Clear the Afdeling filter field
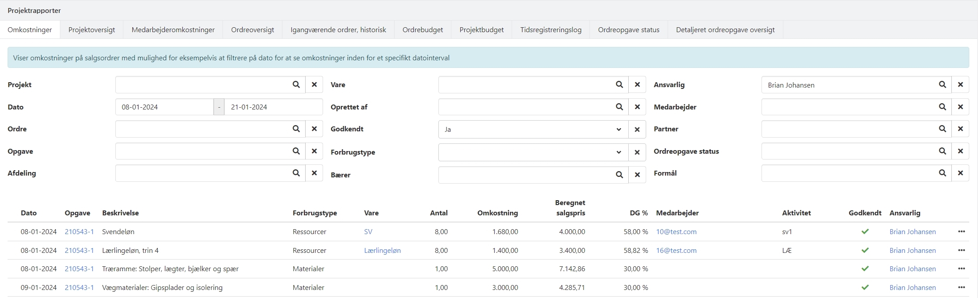Screen dimensions: 980x298 point(314,173)
